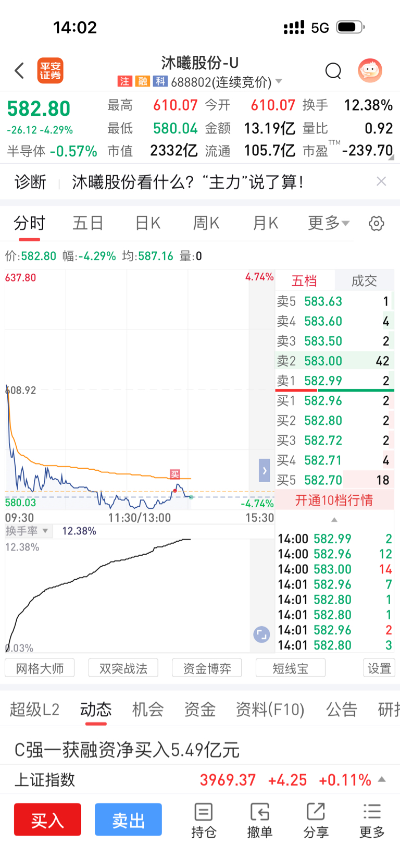Open the orange assistant avatar icon
The width and height of the screenshot is (400, 868).
(x=370, y=70)
